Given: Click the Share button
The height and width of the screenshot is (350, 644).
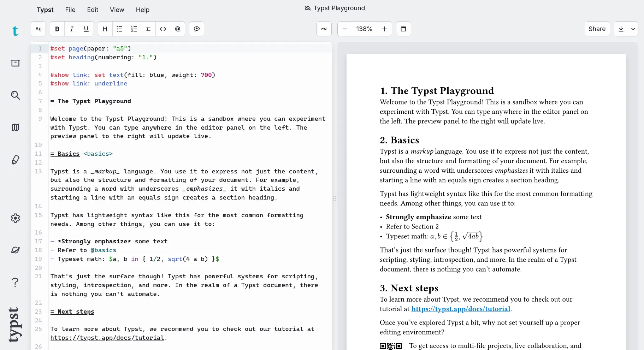Looking at the screenshot, I should [x=597, y=29].
